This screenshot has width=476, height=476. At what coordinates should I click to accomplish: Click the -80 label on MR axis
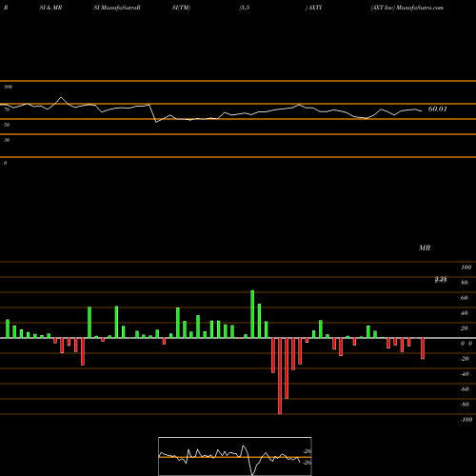click(465, 405)
